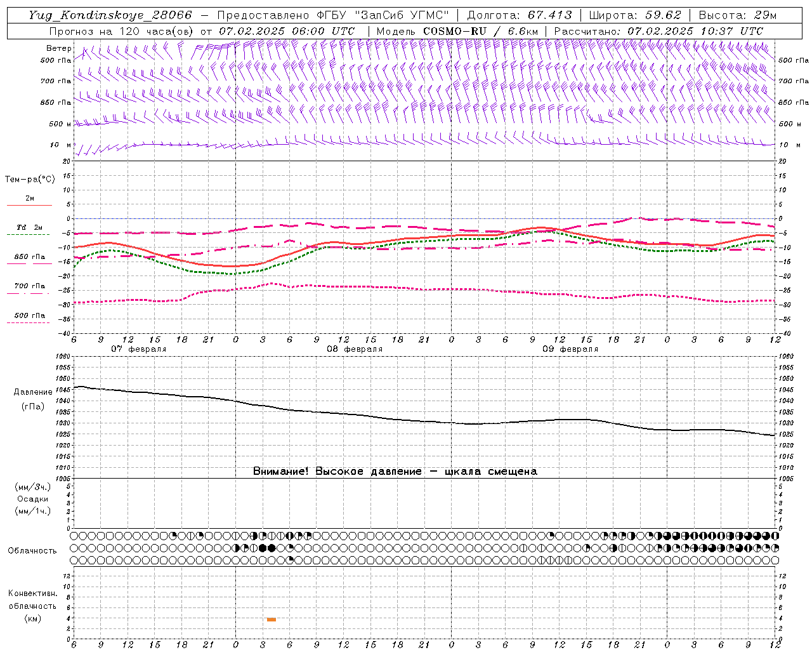This screenshot has width=812, height=650.
Task: Click the 700 гПа temperature legend entry
Action: point(30,286)
